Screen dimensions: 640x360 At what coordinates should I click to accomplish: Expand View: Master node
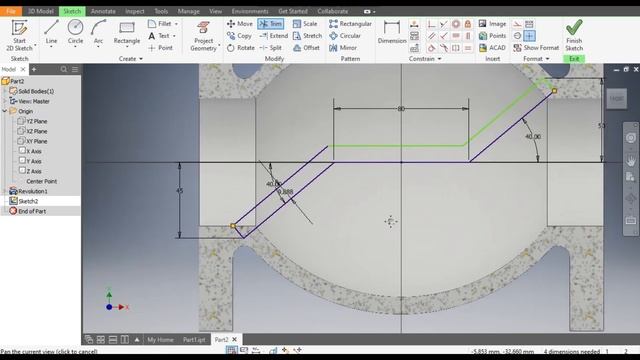[4, 101]
